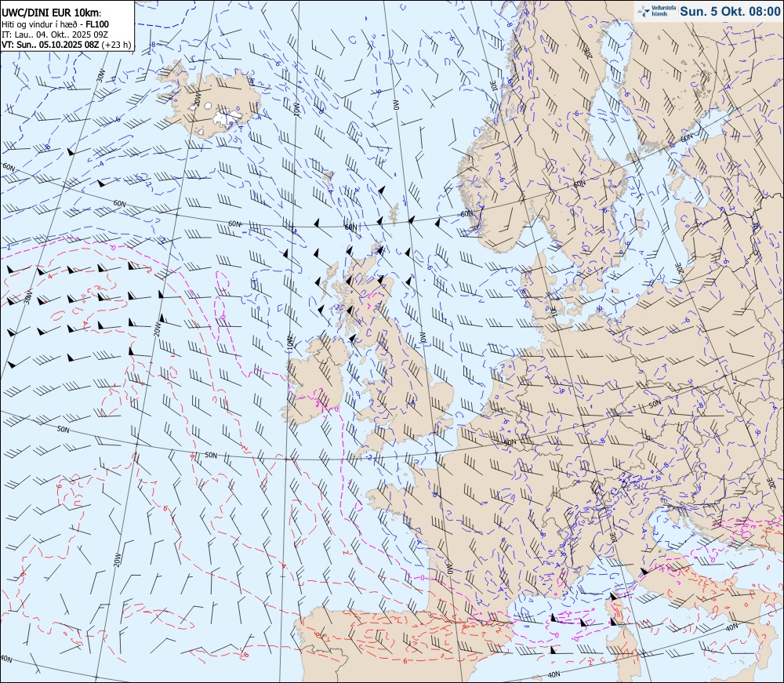The image size is (784, 683).
Task: Click the "IT: Lau.. 04. Okt.. 2025 09Z" line
Action: [x=55, y=35]
